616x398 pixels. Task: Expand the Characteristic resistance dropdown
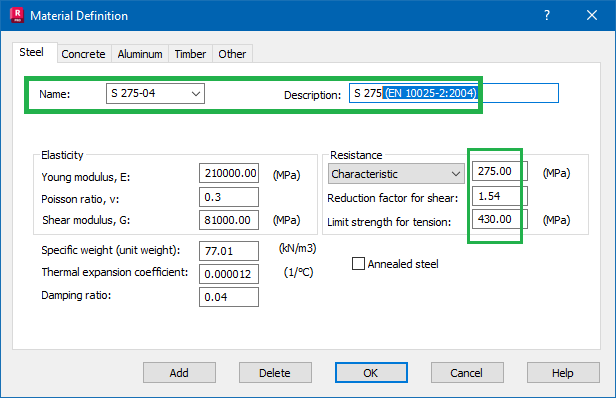click(x=396, y=174)
